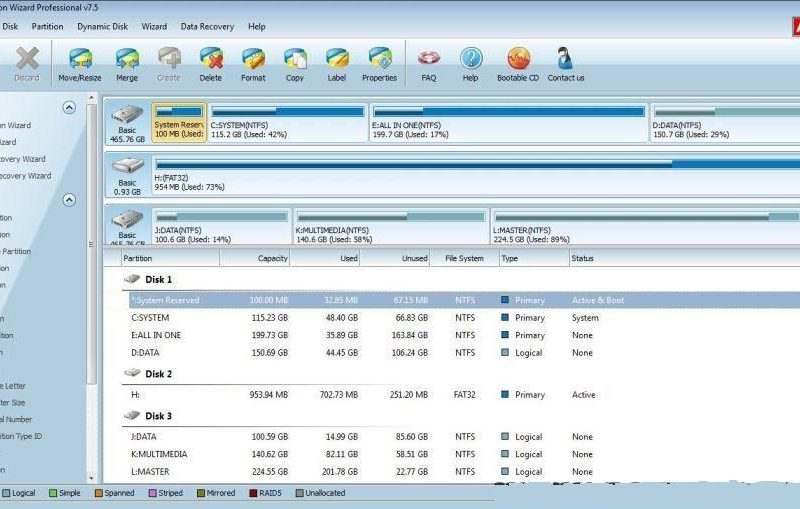
Task: Click the Create partition icon
Action: 169,59
